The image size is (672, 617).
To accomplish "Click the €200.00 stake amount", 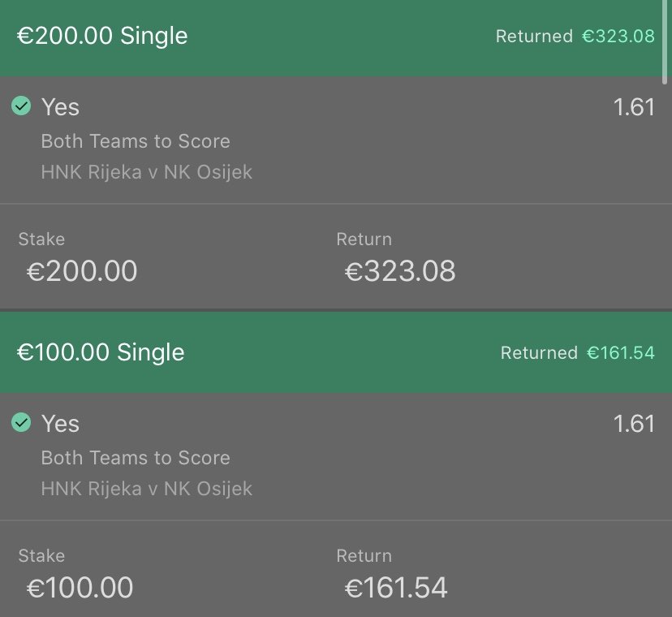I will (82, 271).
